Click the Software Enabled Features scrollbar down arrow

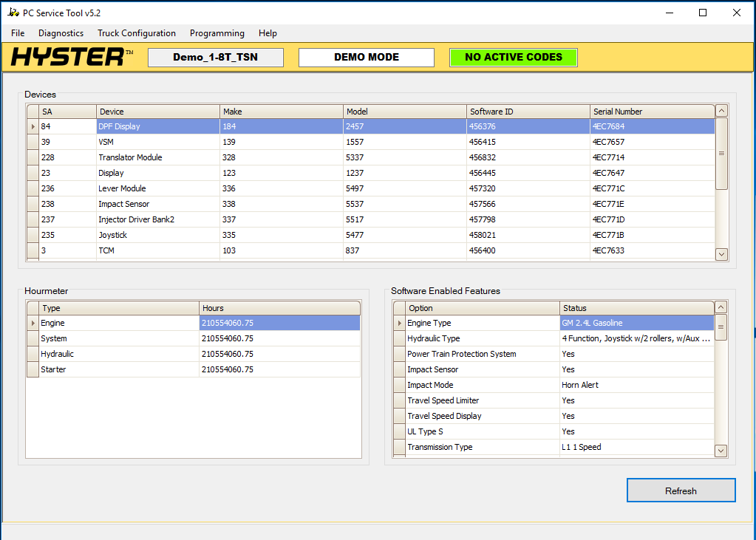(x=720, y=450)
